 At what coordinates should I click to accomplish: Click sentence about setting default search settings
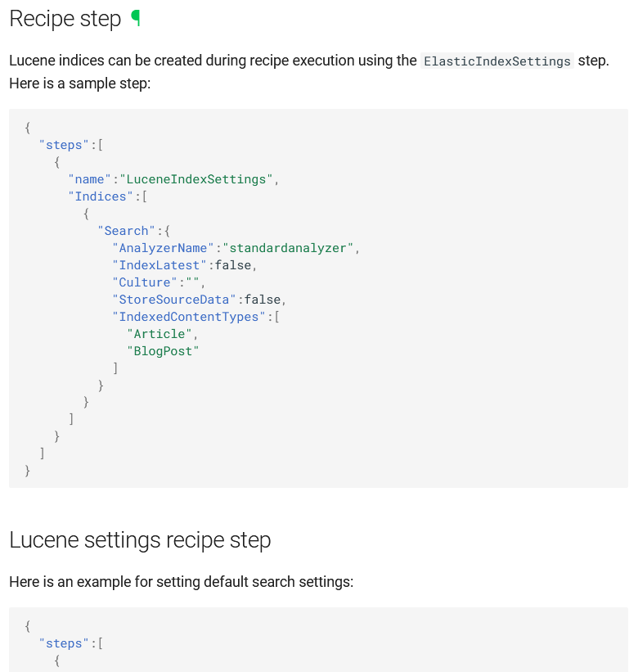[182, 582]
